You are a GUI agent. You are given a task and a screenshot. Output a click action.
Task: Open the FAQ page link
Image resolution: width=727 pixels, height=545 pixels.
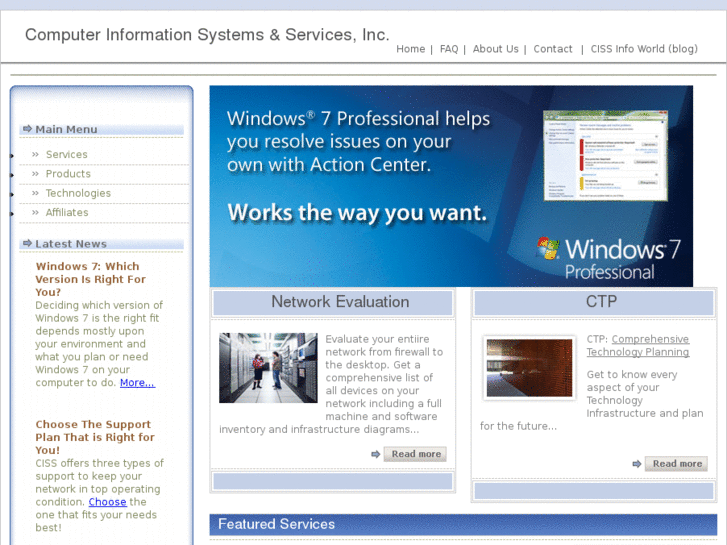[x=449, y=49]
